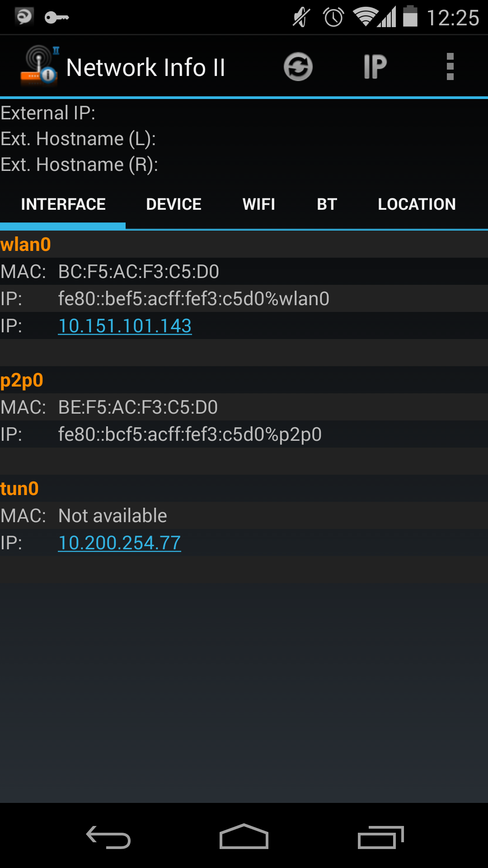Tap the External IP label
488x868 pixels.
click(x=48, y=113)
